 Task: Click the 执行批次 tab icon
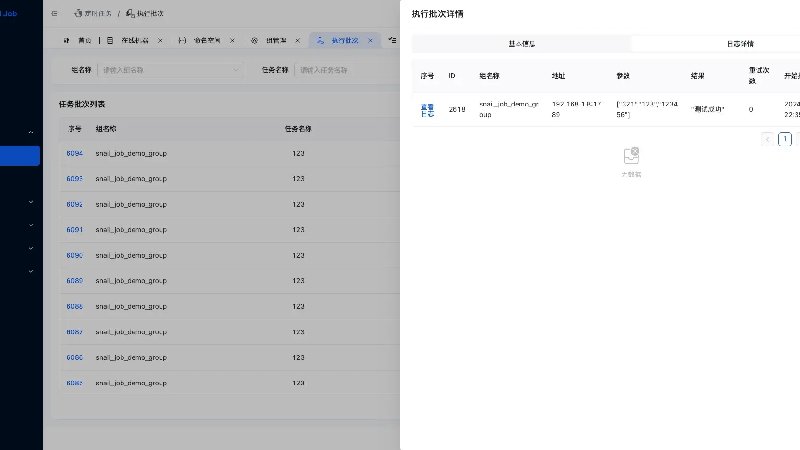coord(320,40)
